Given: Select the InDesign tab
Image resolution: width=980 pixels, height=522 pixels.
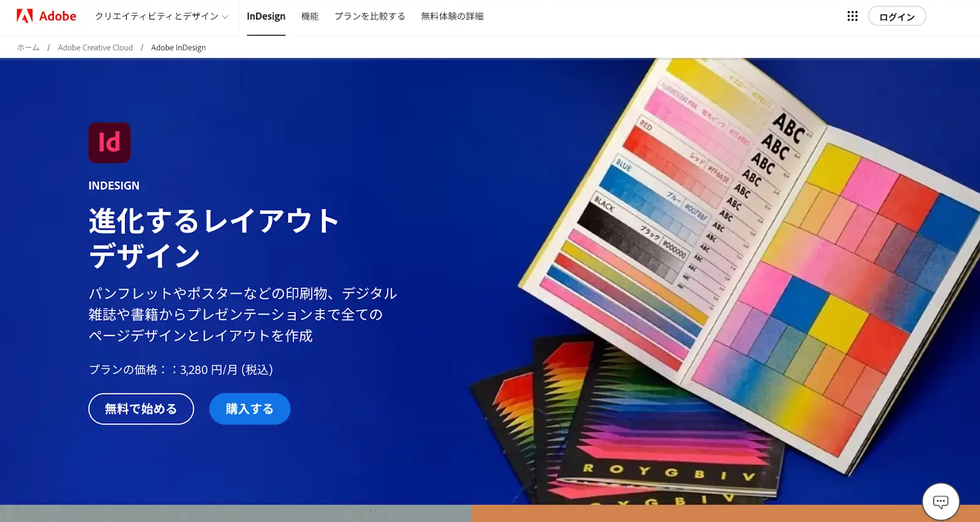Looking at the screenshot, I should 266,17.
